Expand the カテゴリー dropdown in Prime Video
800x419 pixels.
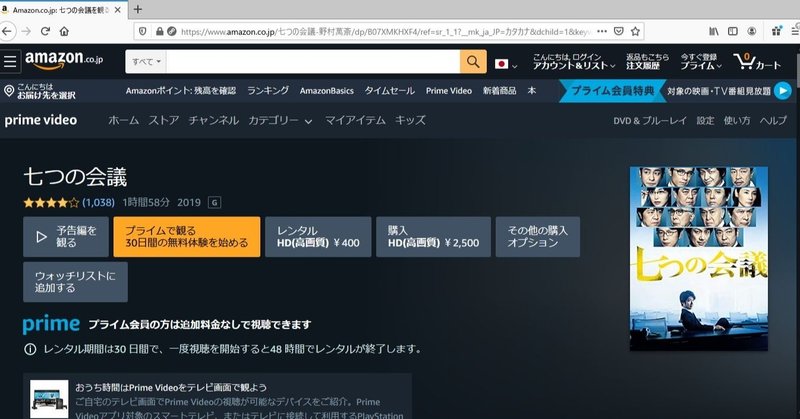click(280, 120)
